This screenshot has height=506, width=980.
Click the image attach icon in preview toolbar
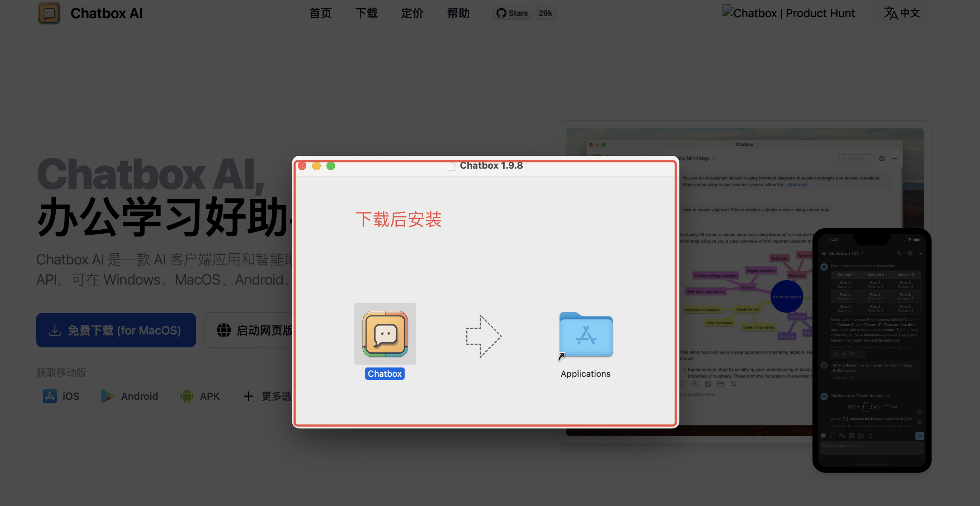coord(708,384)
